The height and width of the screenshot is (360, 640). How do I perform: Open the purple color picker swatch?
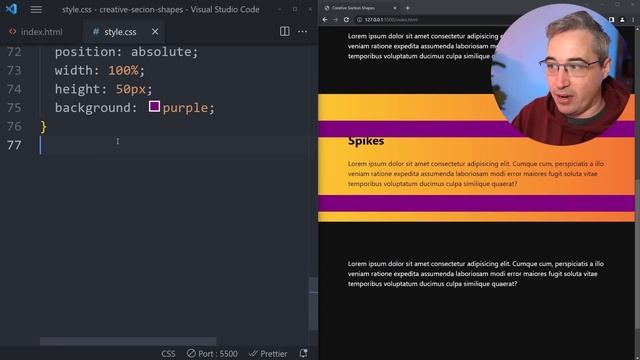(x=154, y=107)
